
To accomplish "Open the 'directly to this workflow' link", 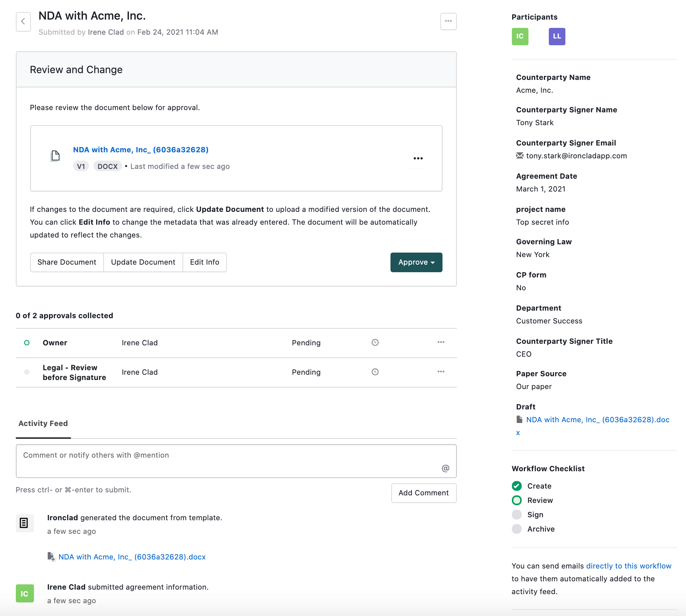I will tap(628, 566).
